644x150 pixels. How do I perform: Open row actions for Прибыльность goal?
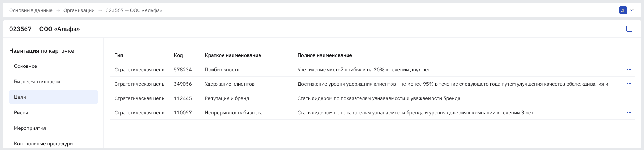click(629, 69)
